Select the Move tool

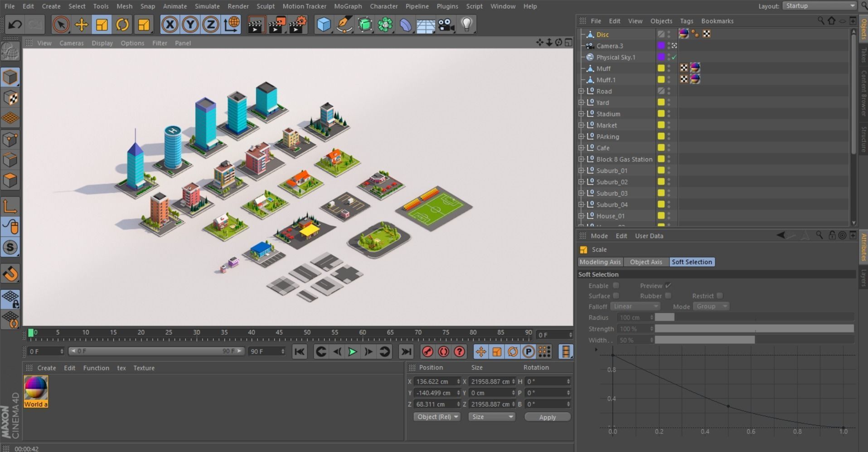pyautogui.click(x=82, y=24)
